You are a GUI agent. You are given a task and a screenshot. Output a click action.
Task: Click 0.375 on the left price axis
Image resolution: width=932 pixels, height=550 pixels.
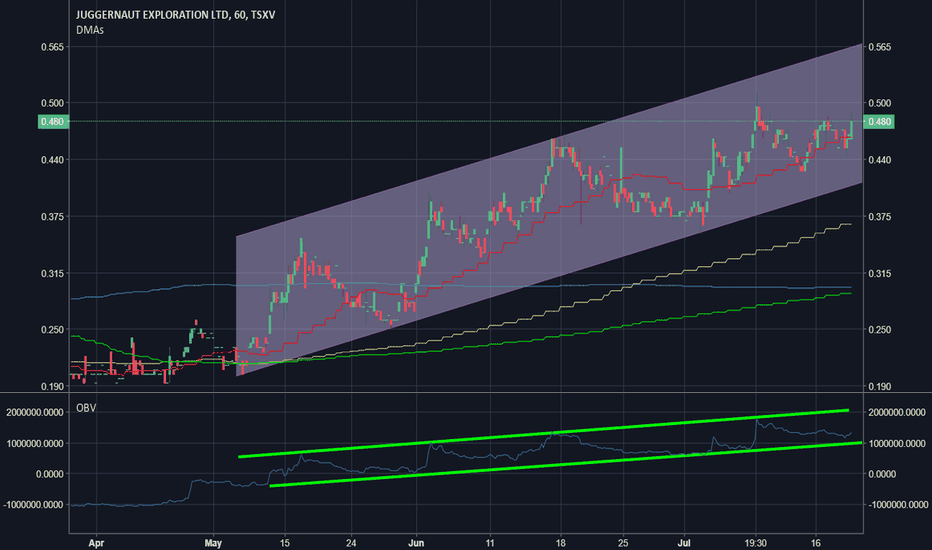click(x=52, y=217)
